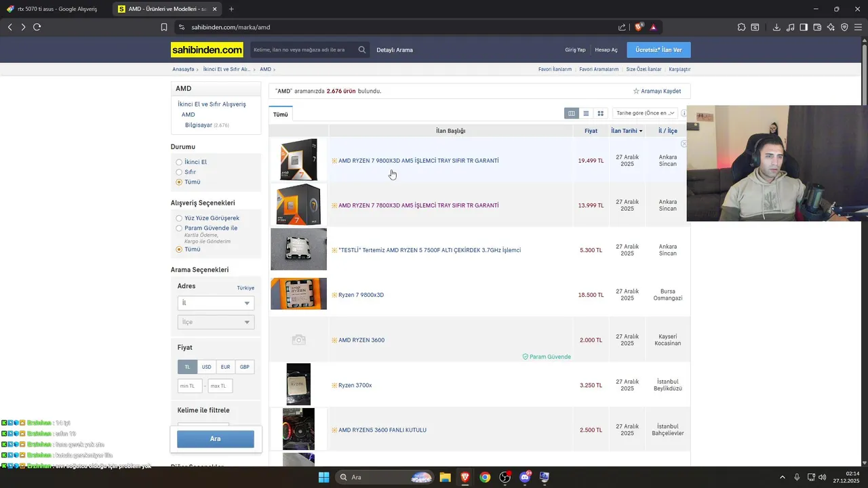Viewport: 868px width, 488px height.
Task: Open the Brave VPN shield icon
Action: [x=844, y=27]
